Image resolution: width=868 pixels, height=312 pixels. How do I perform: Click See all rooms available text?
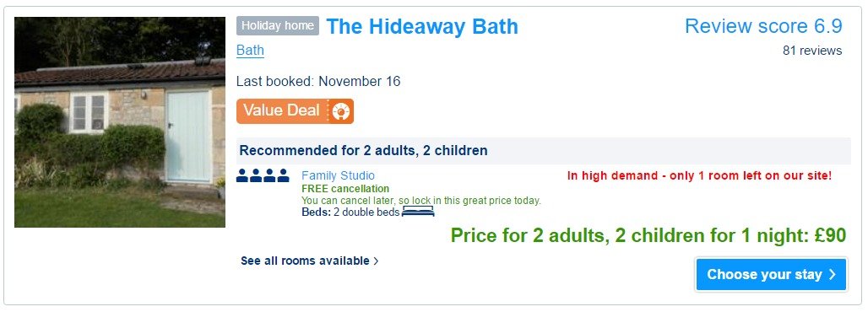[305, 261]
